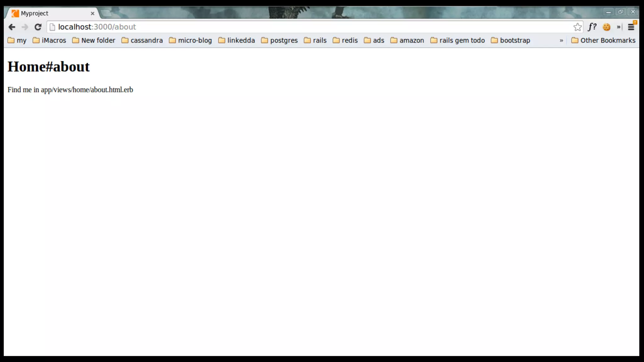Open the rails bookmarks folder

pyautogui.click(x=315, y=41)
